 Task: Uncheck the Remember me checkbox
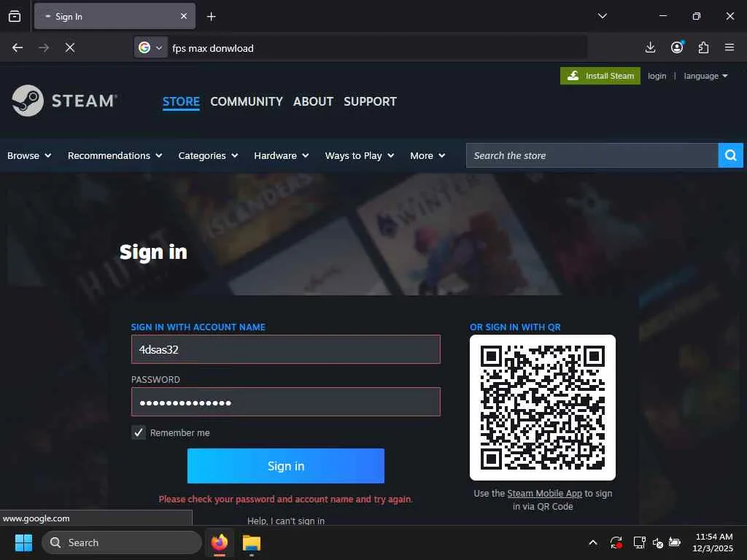[139, 432]
